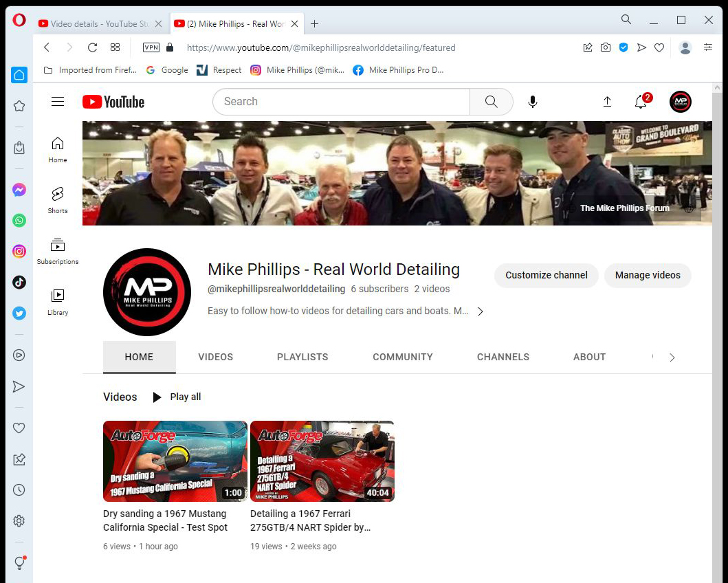The image size is (728, 583).
Task: Open Mike Phillips Instagram bookmark
Action: tap(297, 70)
